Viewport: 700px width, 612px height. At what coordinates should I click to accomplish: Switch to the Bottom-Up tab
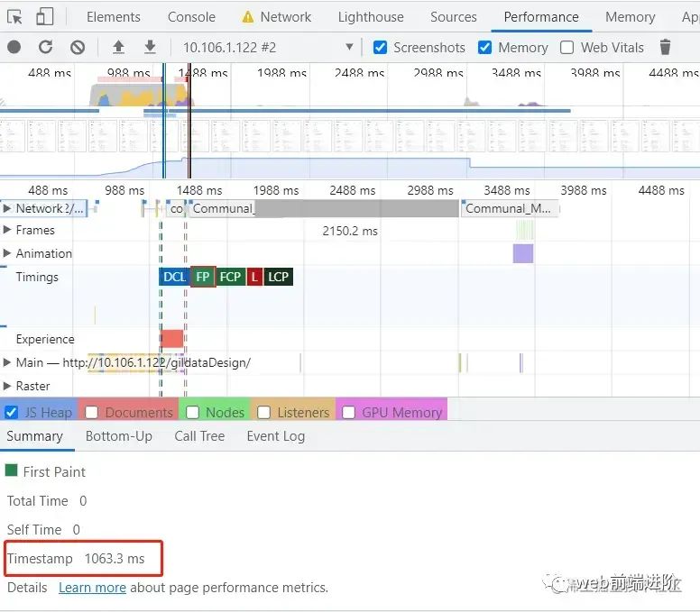[119, 436]
